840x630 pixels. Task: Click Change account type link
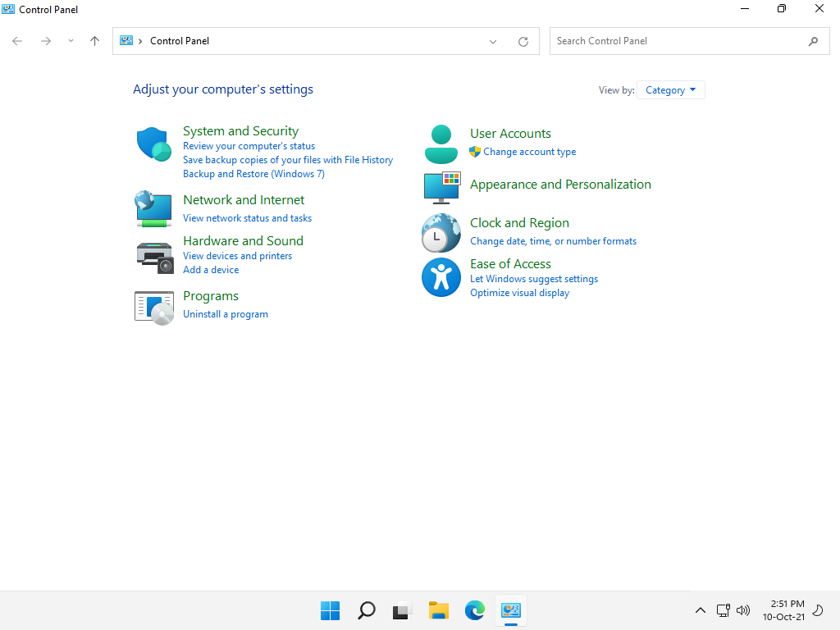click(x=529, y=151)
